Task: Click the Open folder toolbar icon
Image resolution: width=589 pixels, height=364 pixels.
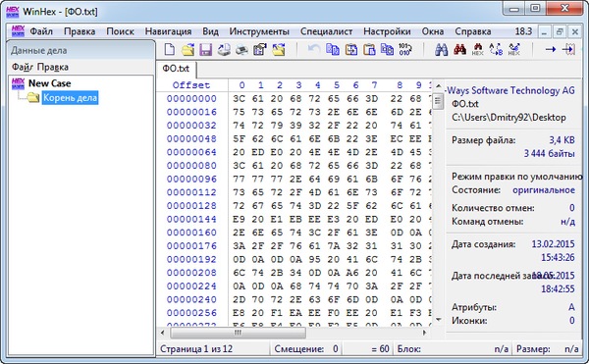Action: tap(279, 49)
